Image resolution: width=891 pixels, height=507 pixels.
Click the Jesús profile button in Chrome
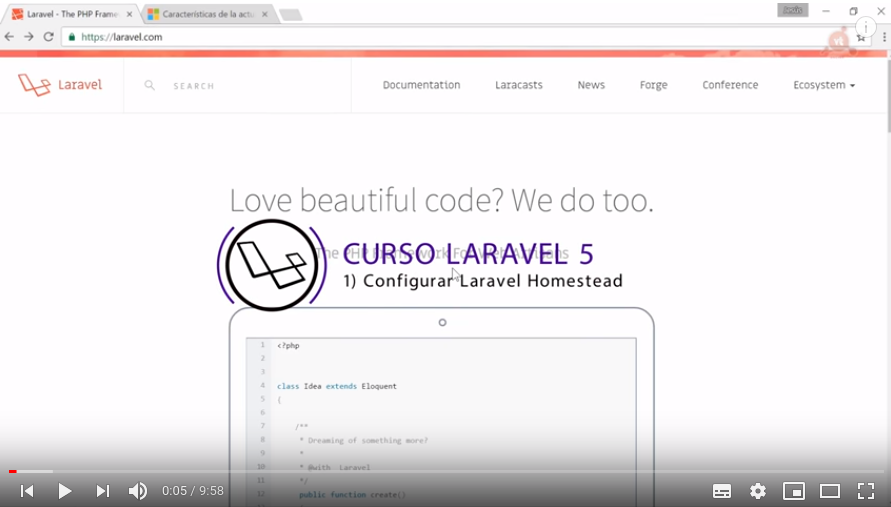tap(793, 10)
